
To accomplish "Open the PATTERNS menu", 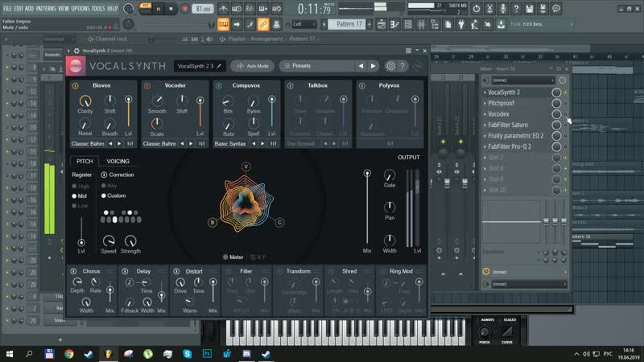I will pyautogui.click(x=46, y=8).
